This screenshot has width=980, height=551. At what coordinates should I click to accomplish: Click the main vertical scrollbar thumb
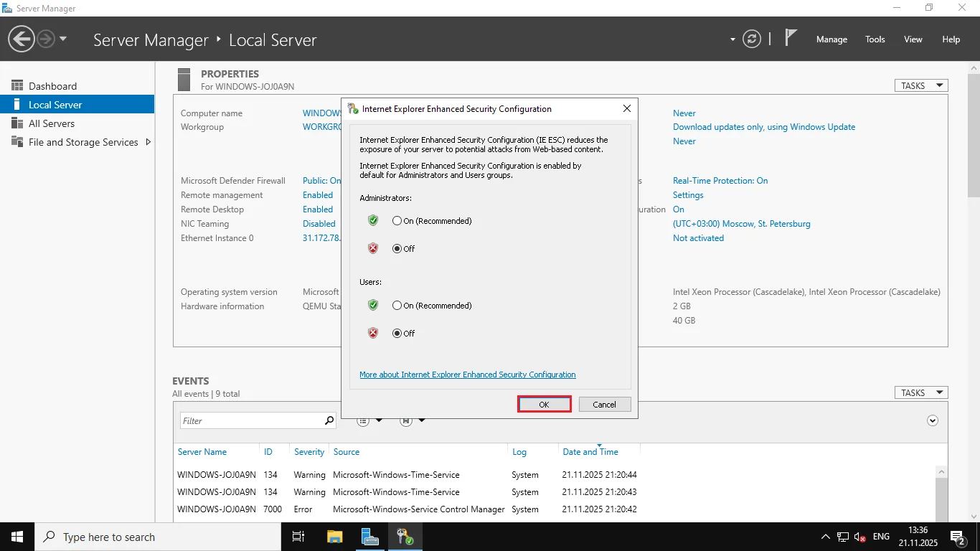[974, 136]
